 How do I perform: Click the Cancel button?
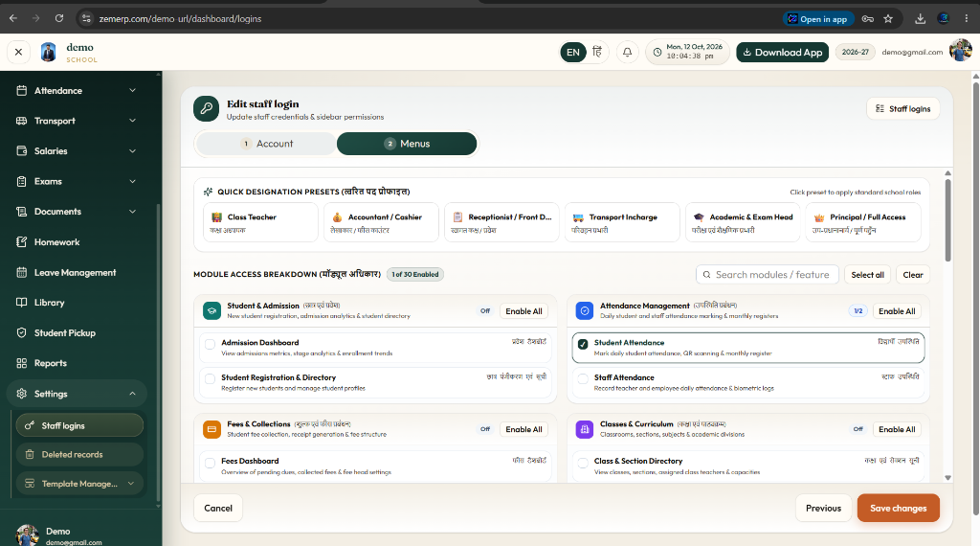(x=218, y=508)
